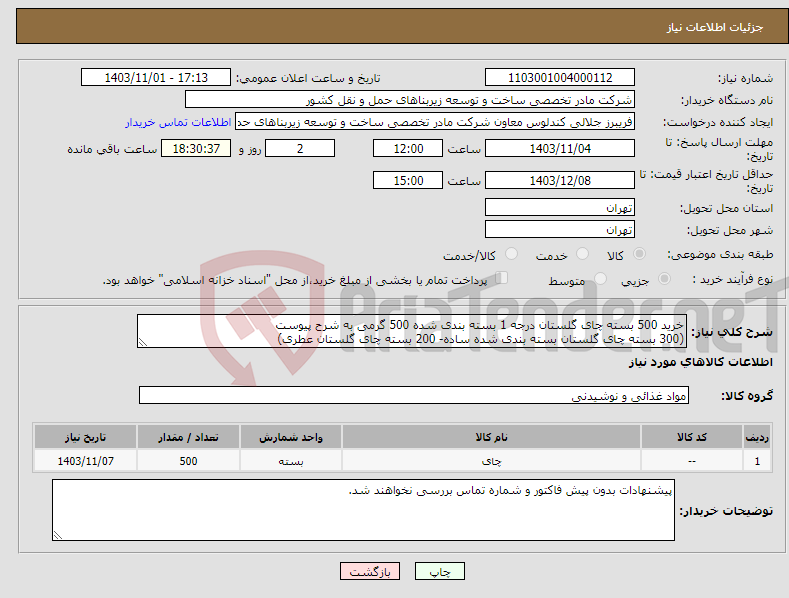Click the resize grip of description box
Screen dimensions: 789x598
point(143,342)
